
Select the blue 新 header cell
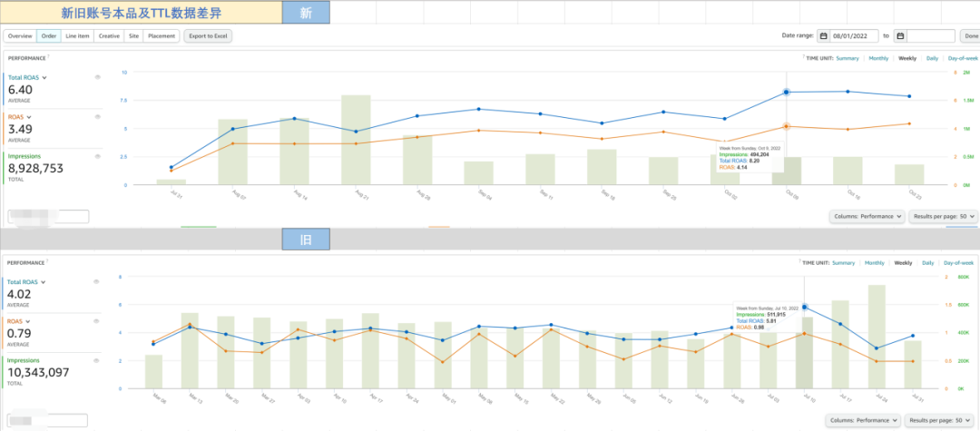(x=306, y=13)
